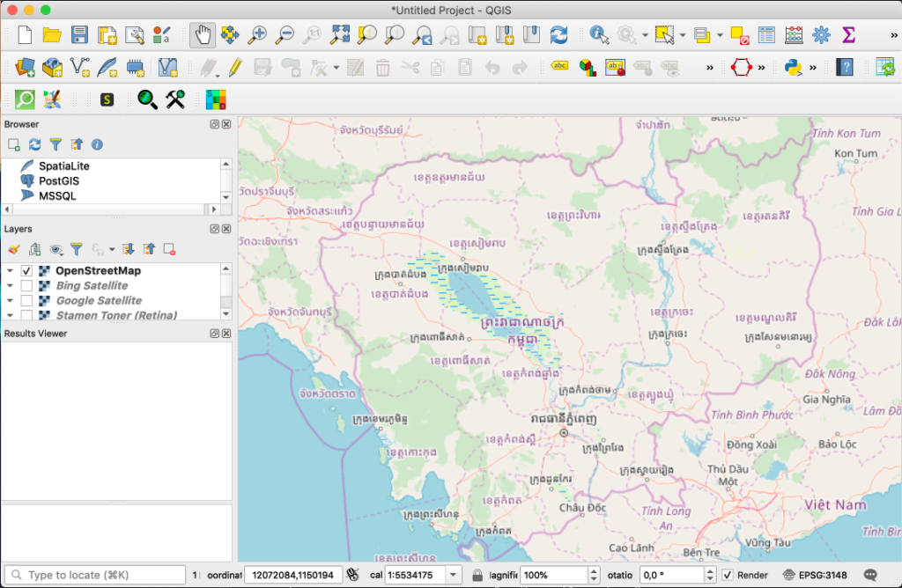This screenshot has height=588, width=902.
Task: Save the project with the floppy disk icon
Action: 79,35
